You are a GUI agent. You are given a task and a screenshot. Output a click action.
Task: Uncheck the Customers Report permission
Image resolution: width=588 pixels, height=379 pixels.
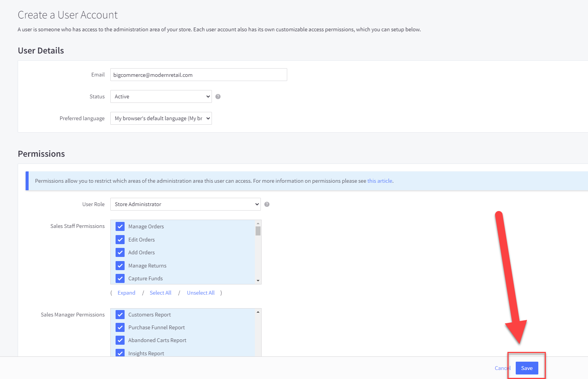(x=120, y=315)
